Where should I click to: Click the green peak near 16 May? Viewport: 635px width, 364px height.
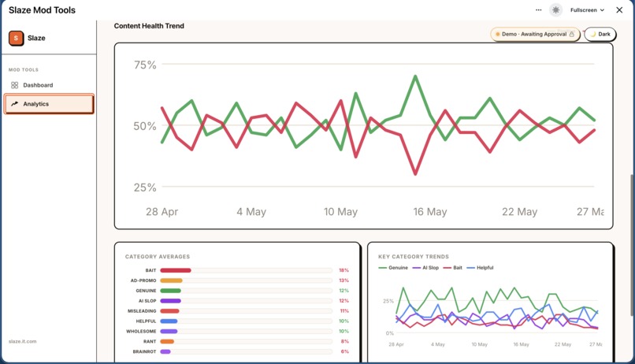tap(415, 76)
